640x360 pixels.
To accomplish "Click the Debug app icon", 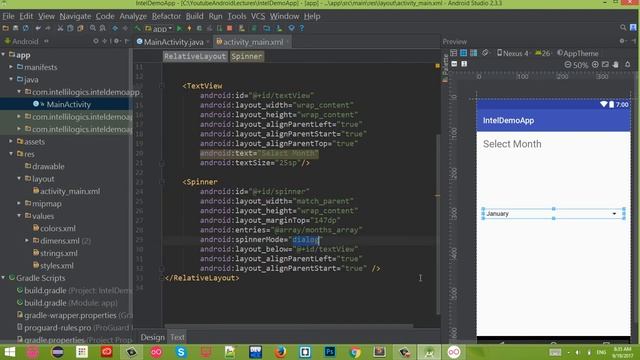I will (199, 29).
